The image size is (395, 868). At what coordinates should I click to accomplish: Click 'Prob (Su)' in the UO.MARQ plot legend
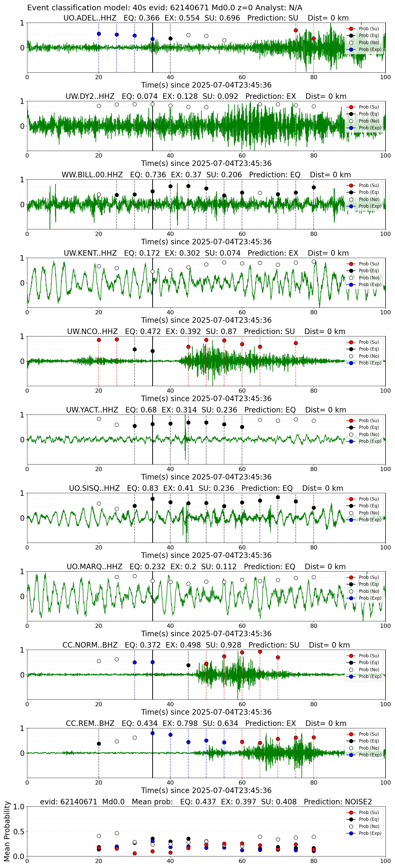tap(369, 577)
